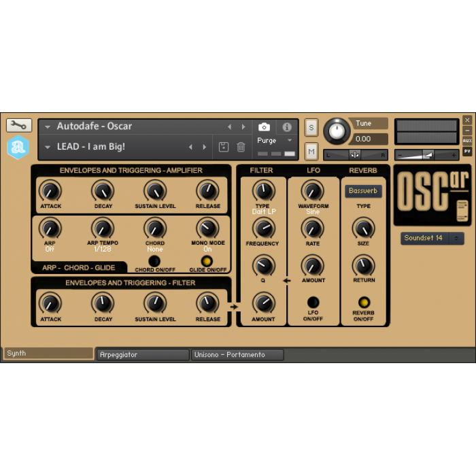Toggle the REVERB ON/OFF button
This screenshot has width=476, height=476.
tap(364, 303)
